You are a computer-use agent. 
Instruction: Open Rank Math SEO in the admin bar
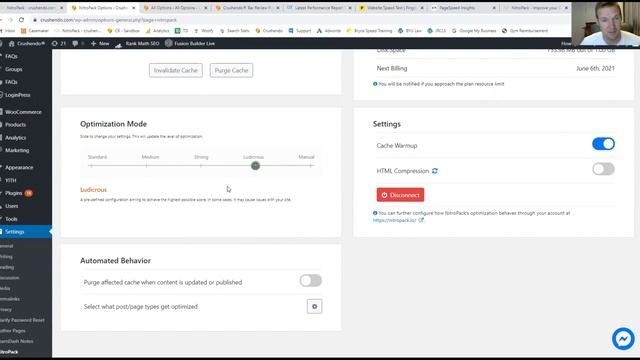coord(138,43)
